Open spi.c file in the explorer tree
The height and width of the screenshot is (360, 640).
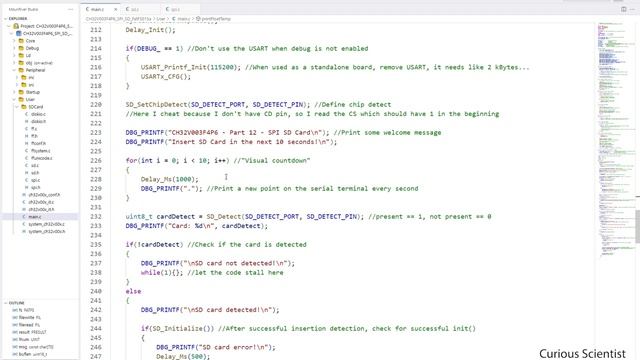click(36, 180)
